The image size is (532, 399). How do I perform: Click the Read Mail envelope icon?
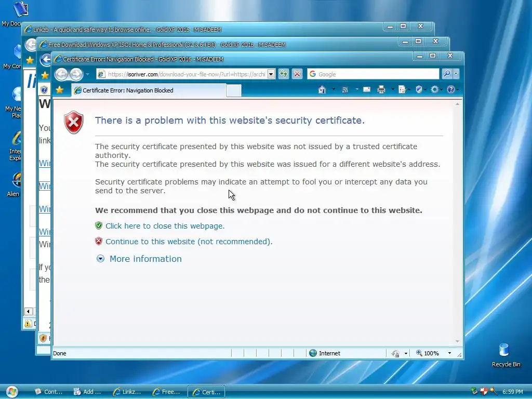[367, 89]
